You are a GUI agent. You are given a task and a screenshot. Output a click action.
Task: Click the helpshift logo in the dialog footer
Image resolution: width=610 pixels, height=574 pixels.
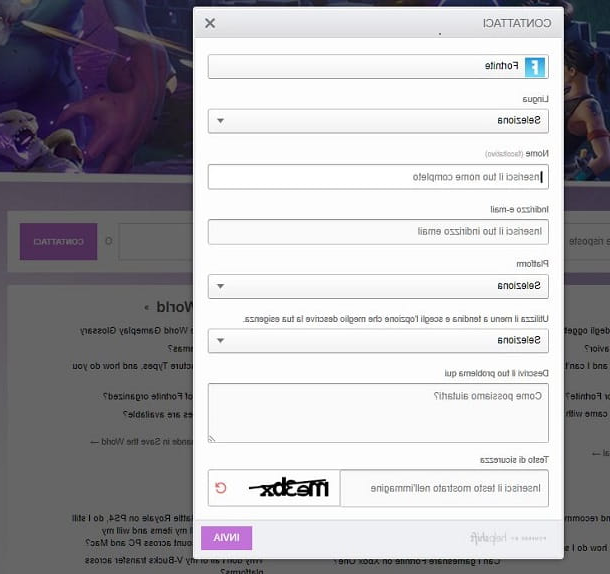pos(488,539)
